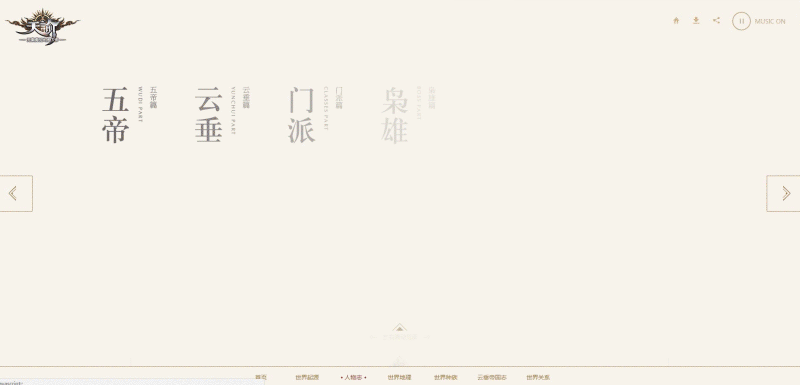Open the 云垂 YUNCHUI PART section
Image resolution: width=800 pixels, height=385 pixels.
222,115
